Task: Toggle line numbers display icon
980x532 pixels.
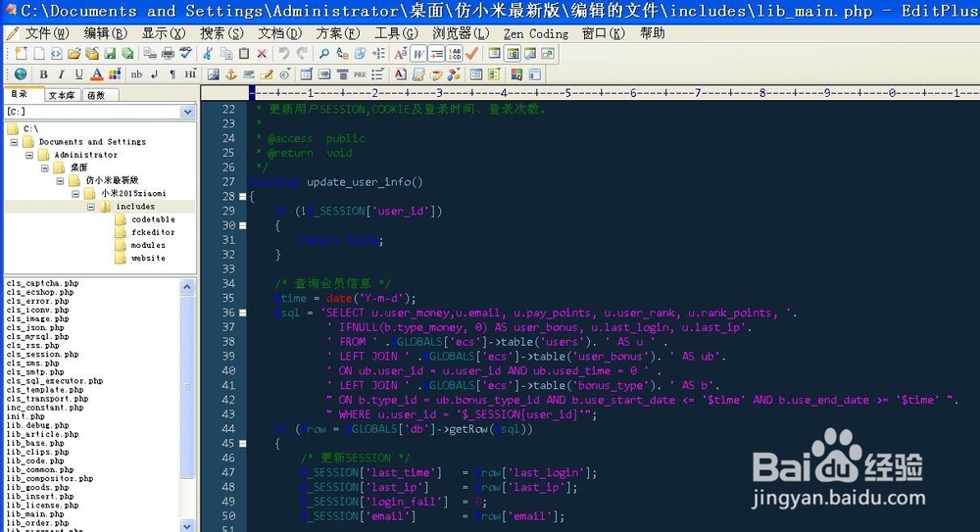Action: click(455, 54)
